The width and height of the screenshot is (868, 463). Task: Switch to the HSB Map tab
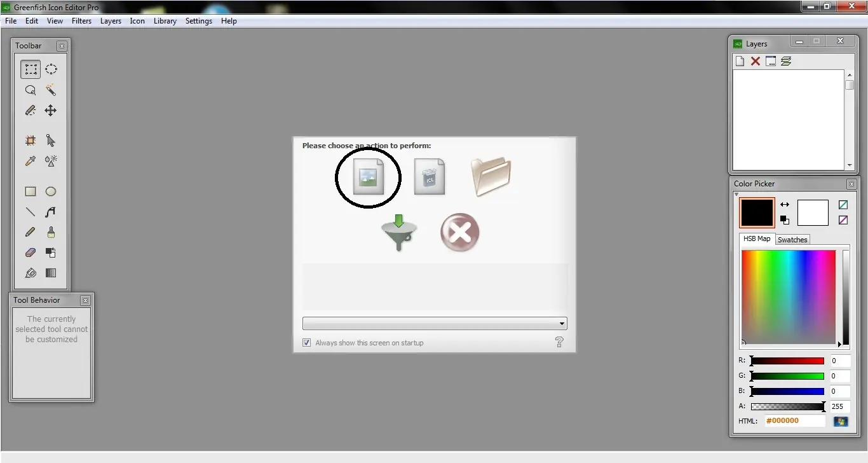757,239
